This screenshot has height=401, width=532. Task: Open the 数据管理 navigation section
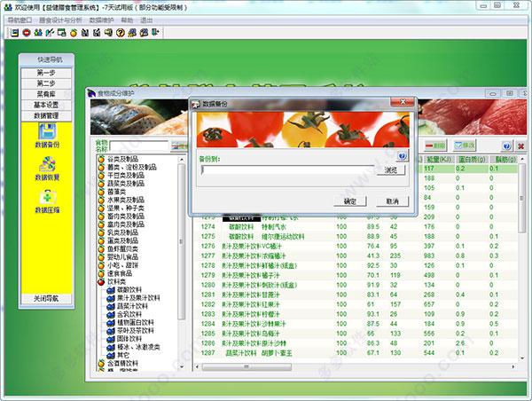[x=46, y=116]
